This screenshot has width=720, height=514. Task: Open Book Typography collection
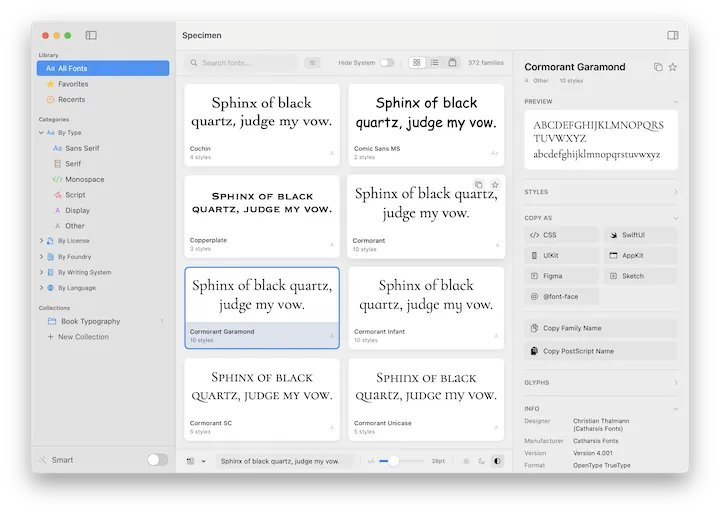click(x=103, y=321)
